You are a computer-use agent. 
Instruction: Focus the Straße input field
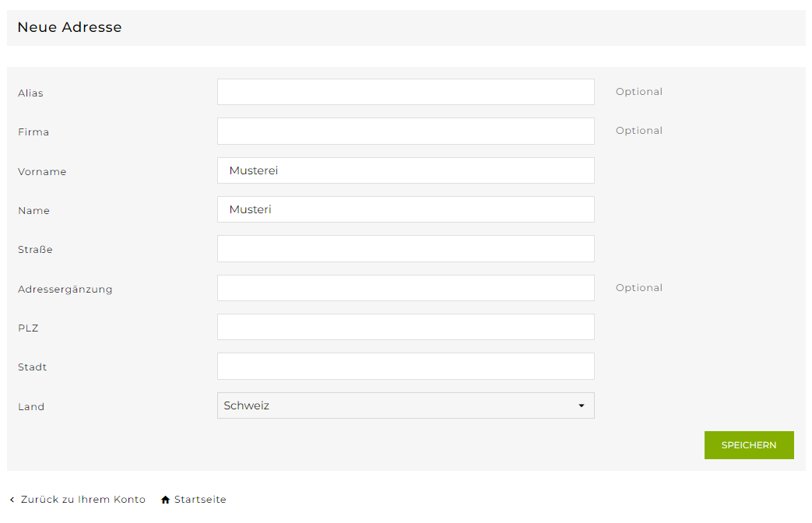point(405,248)
